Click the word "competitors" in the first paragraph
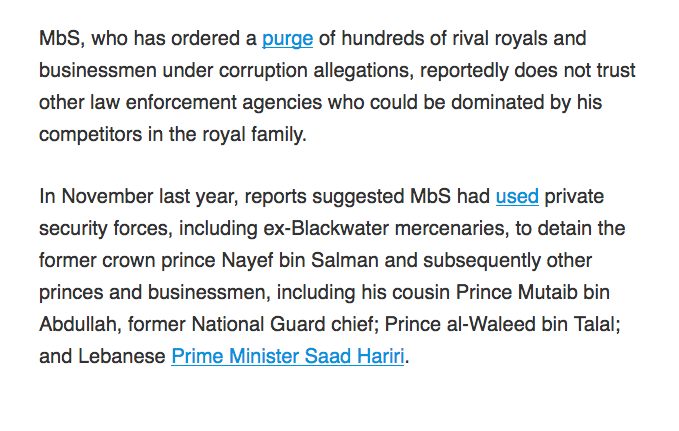The image size is (679, 431). click(91, 135)
